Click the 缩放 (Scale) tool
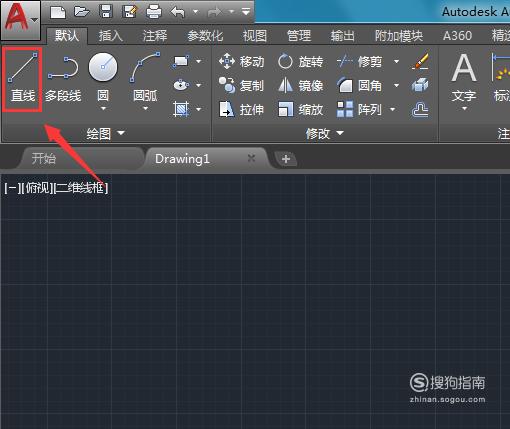 pos(301,109)
